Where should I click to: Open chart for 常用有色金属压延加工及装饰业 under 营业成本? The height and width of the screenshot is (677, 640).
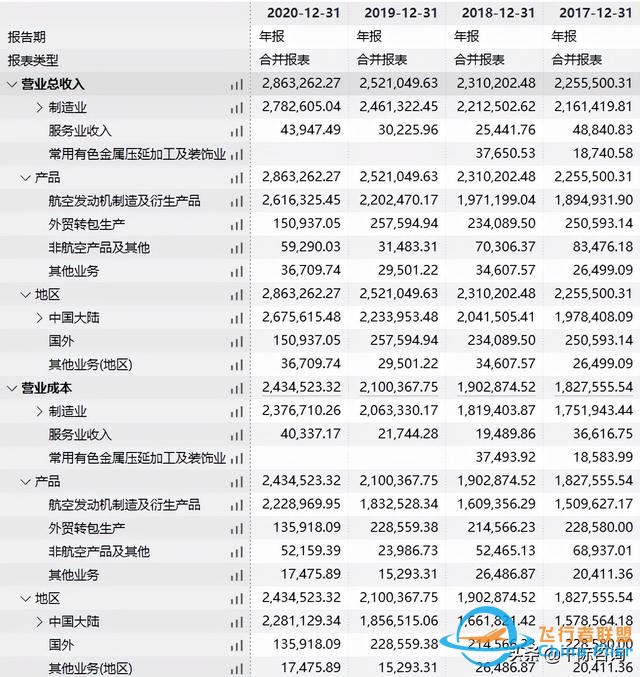[237, 458]
